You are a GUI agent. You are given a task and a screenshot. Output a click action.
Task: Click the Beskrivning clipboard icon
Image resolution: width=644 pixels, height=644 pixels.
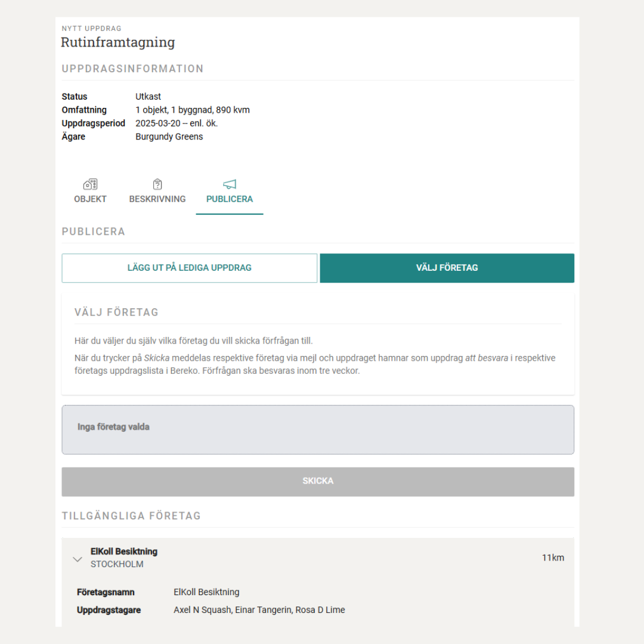click(x=157, y=184)
